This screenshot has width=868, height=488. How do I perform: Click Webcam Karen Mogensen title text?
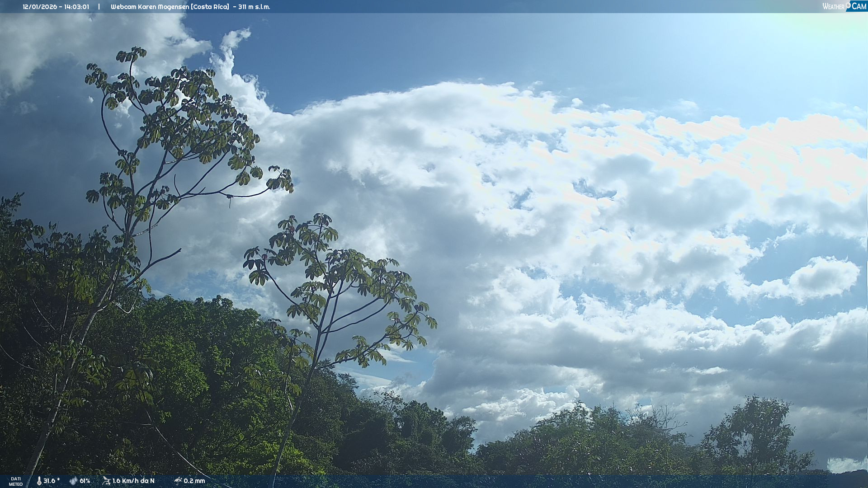(150, 7)
